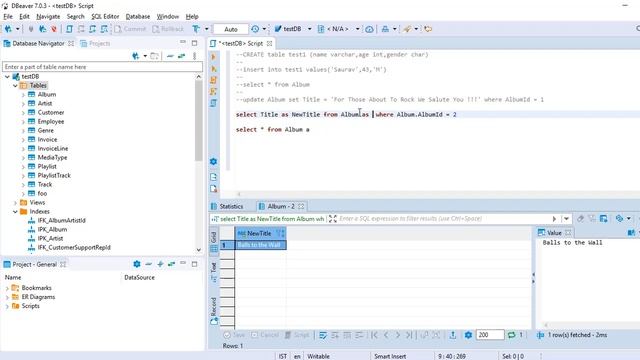Expand the Scripts folder
The width and height of the screenshot is (640, 360).
point(7,306)
